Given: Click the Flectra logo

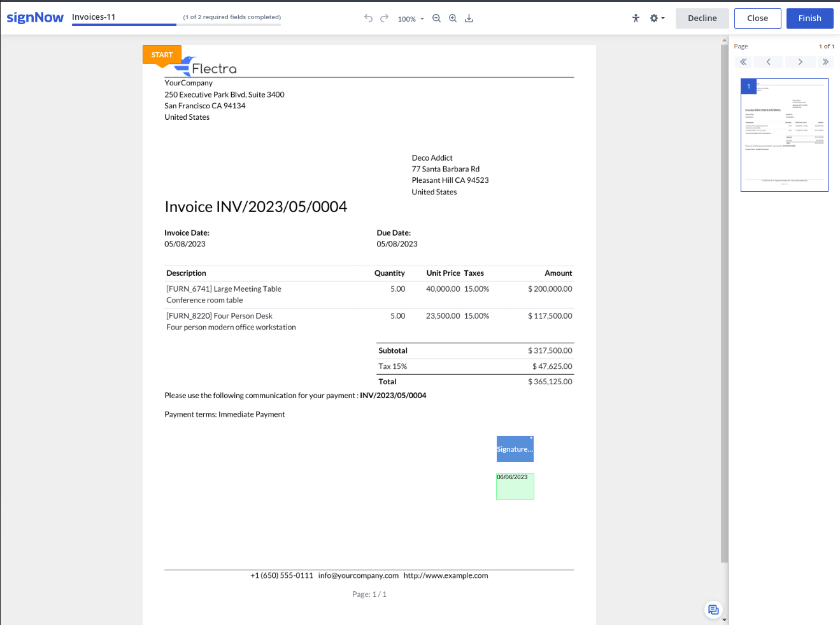Looking at the screenshot, I should pyautogui.click(x=205, y=66).
